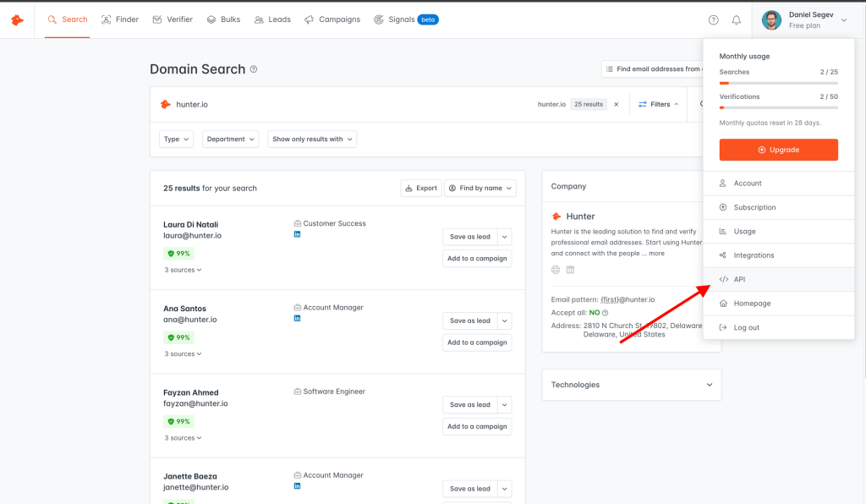Viewport: 866px width, 504px height.
Task: Open the help question-mark icon in the top bar
Action: pyautogui.click(x=713, y=19)
